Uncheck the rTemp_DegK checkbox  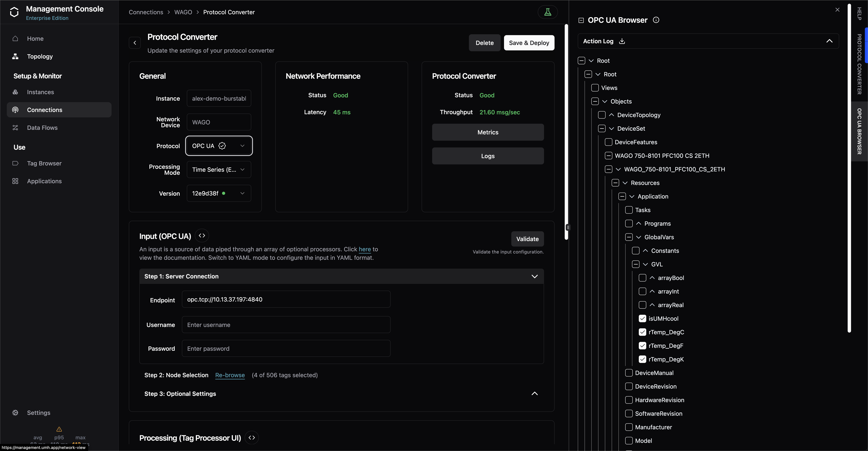point(642,359)
